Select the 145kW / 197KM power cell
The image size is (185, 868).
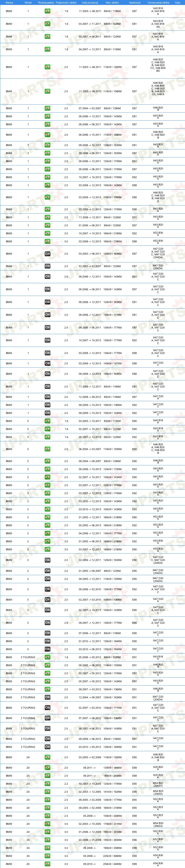click(112, 363)
